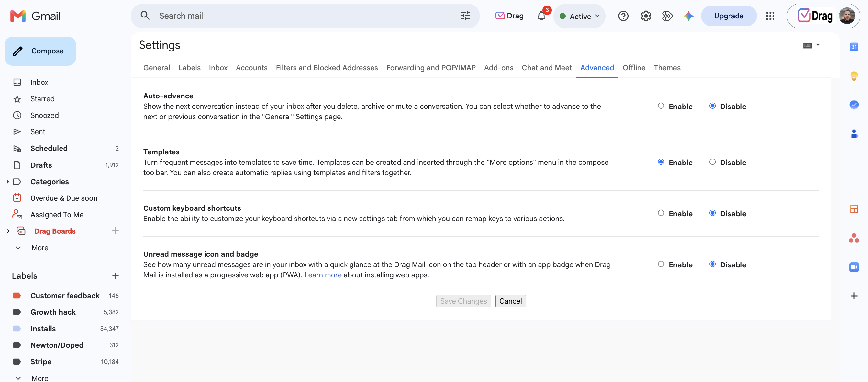
Task: Open the Newton/Doped label
Action: click(57, 345)
